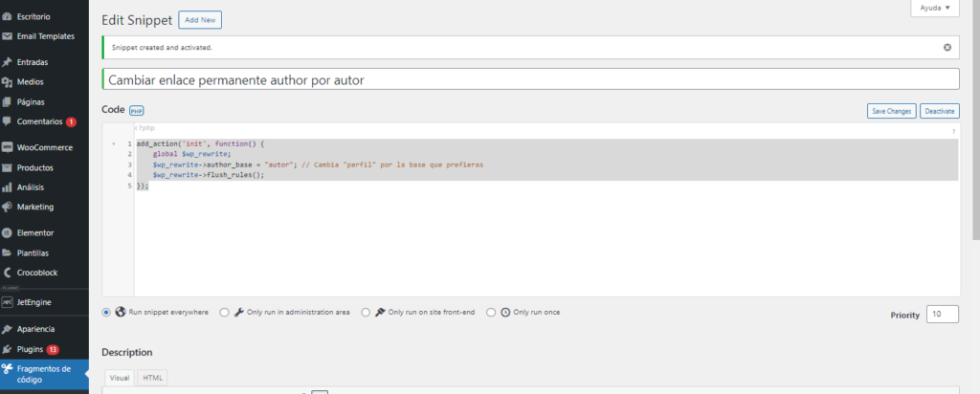Click the wrench icon for admin scope

[x=238, y=312]
